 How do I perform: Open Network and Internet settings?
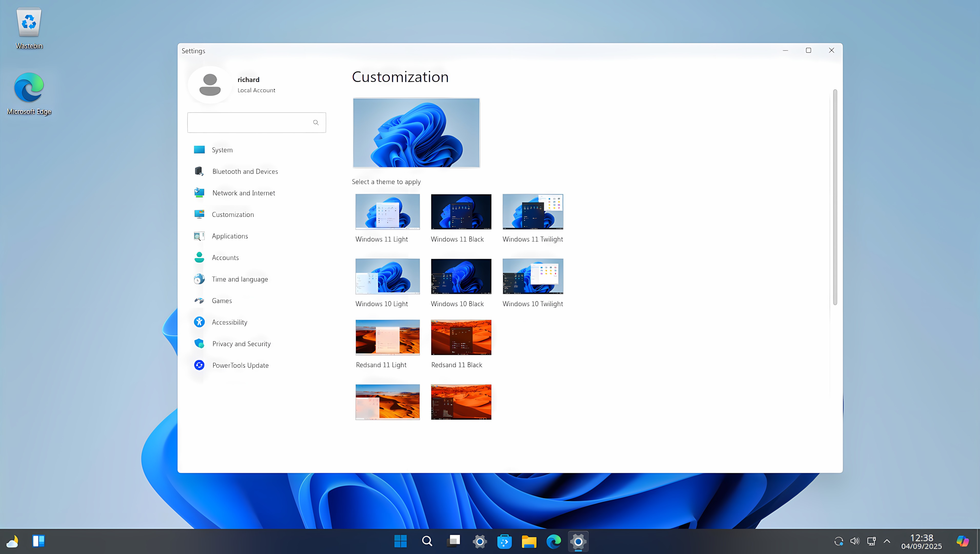click(243, 193)
